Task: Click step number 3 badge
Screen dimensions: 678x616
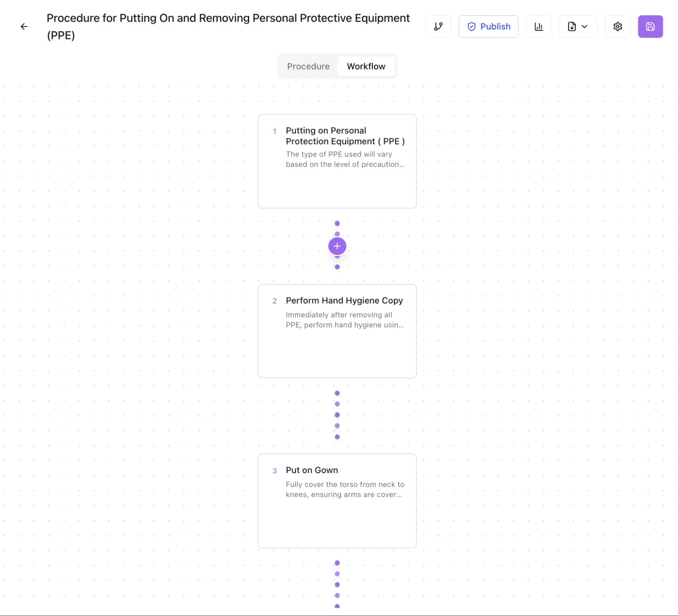Action: tap(275, 471)
